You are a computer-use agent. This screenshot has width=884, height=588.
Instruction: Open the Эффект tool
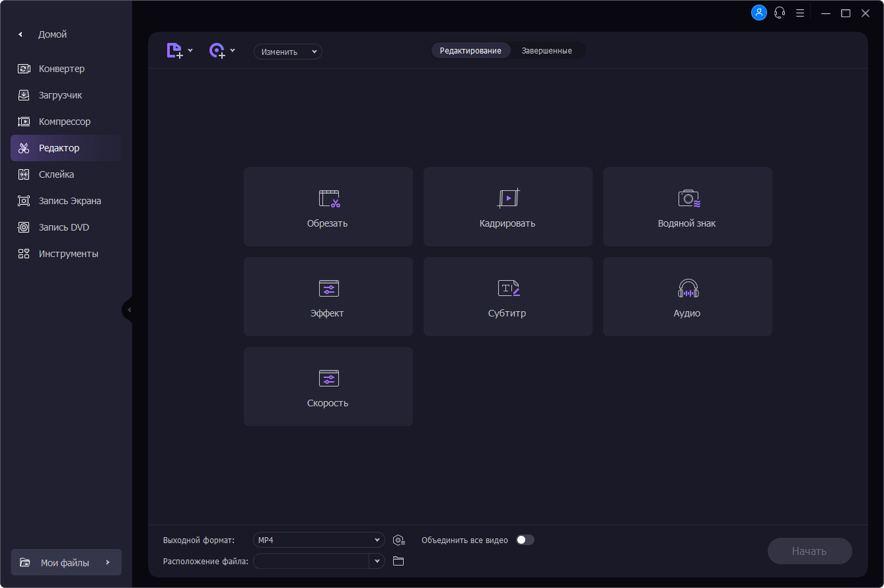coord(328,297)
